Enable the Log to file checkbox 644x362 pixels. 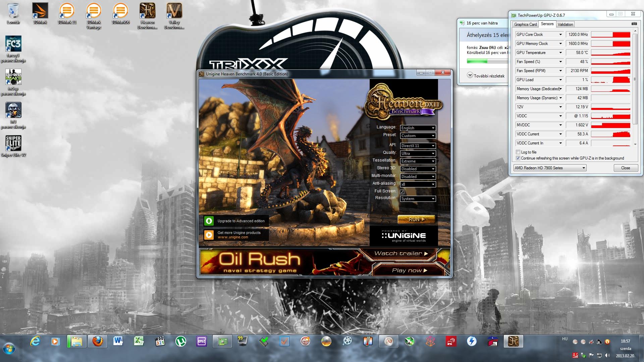[x=518, y=152]
